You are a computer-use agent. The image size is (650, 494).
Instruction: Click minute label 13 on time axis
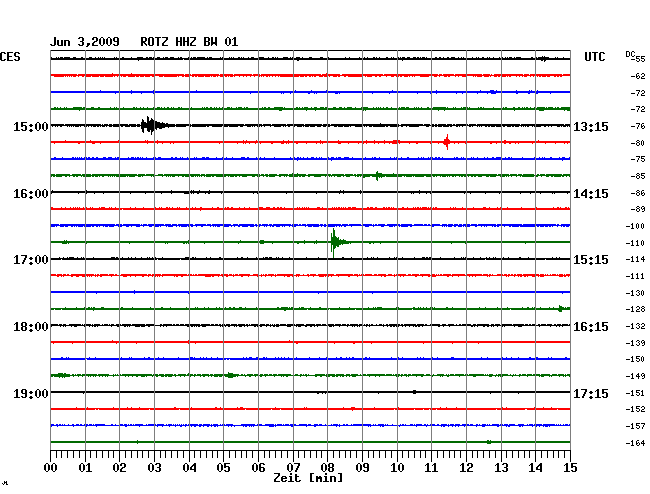click(x=501, y=468)
